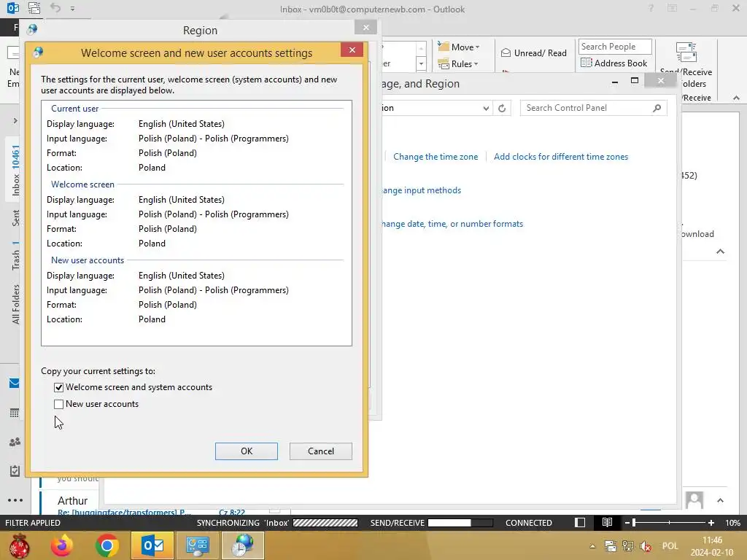Open the Control Panel address bar dropdown
This screenshot has width=747, height=560.
[485, 108]
